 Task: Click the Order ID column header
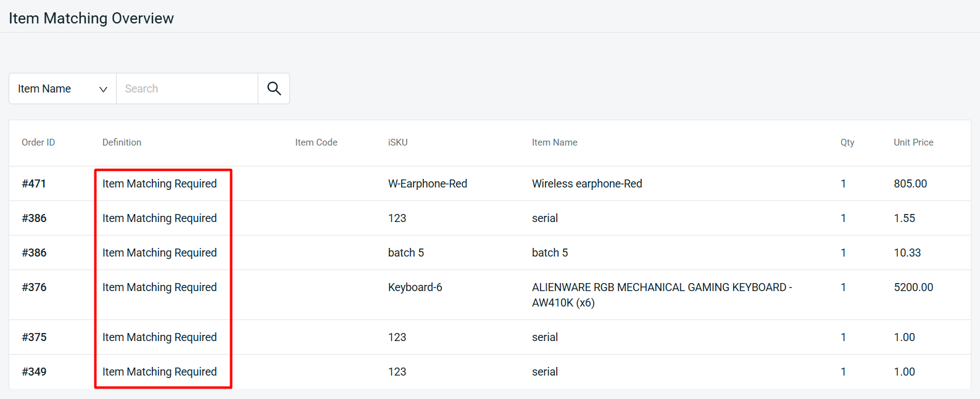[x=38, y=142]
